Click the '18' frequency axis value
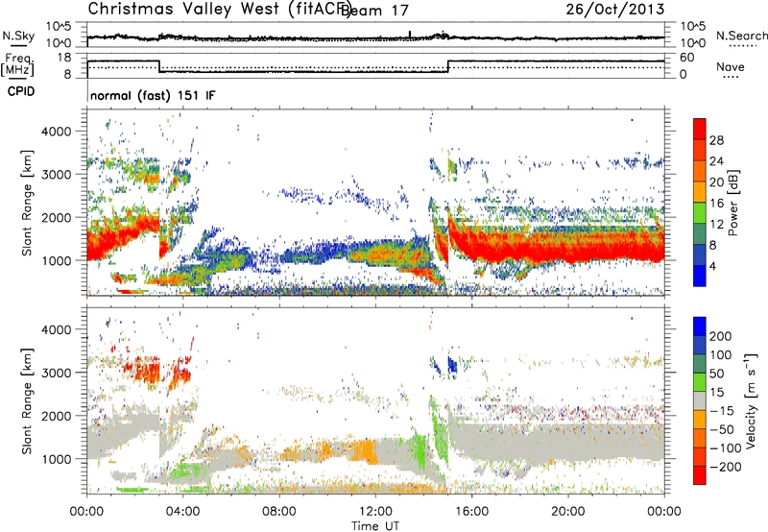768x532 pixels. pos(64,58)
